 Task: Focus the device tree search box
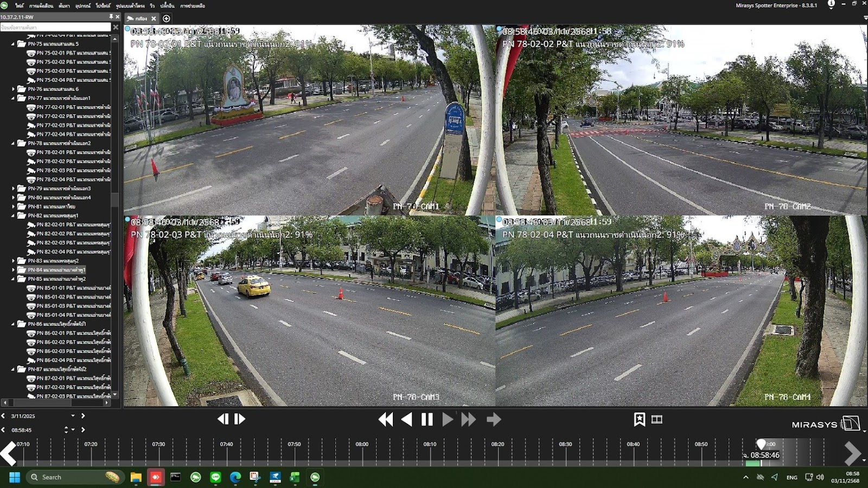pyautogui.click(x=55, y=27)
